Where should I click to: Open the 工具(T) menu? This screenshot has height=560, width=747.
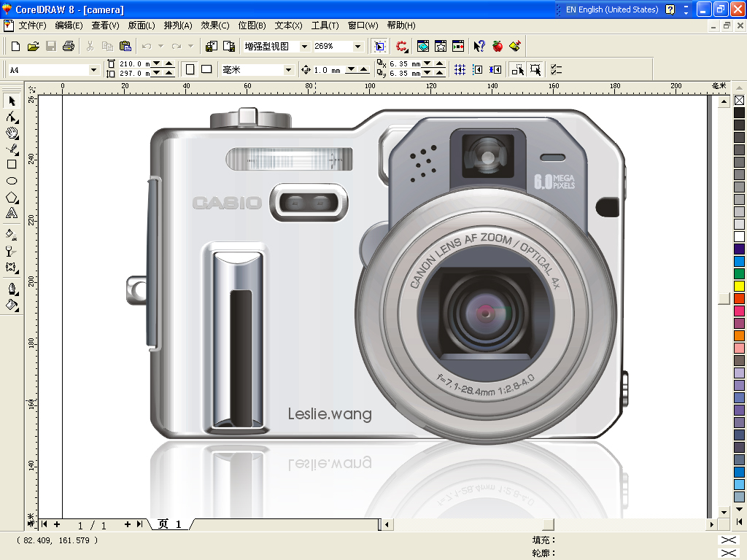pos(325,26)
